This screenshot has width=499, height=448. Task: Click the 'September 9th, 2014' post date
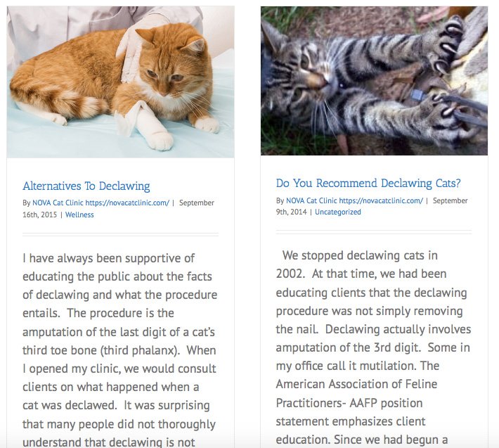(x=372, y=206)
